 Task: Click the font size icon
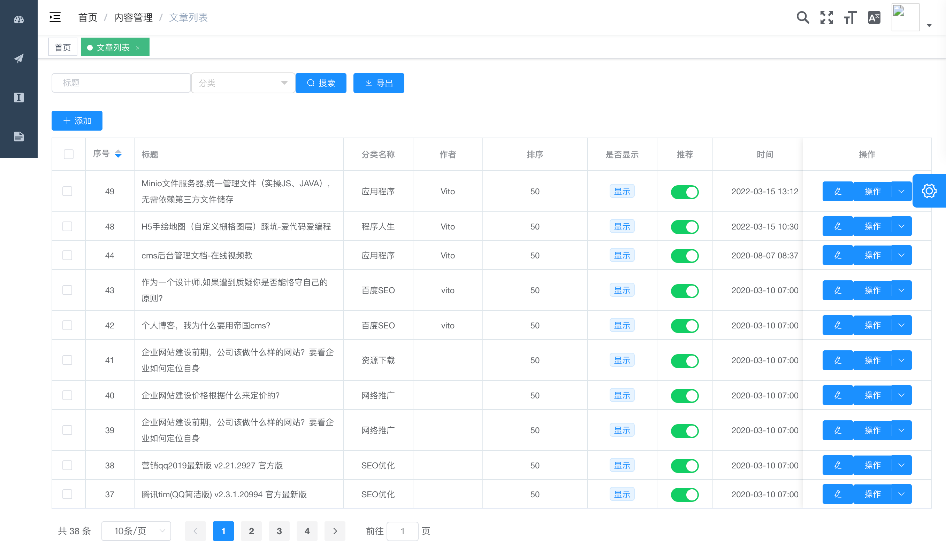[x=850, y=17]
